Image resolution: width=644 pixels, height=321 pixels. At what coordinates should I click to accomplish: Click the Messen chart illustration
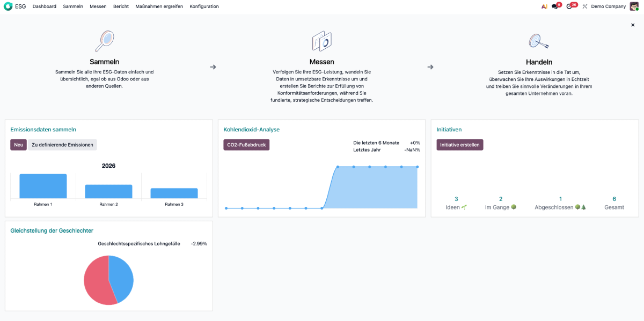(x=321, y=41)
